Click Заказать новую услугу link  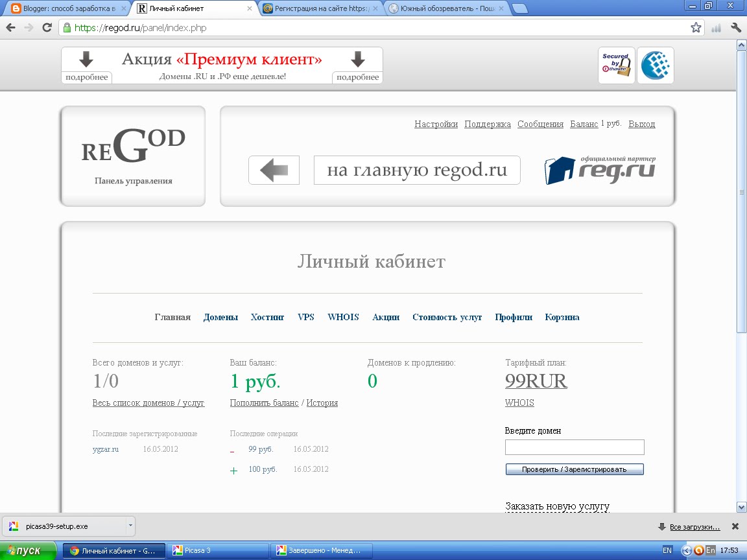[558, 506]
